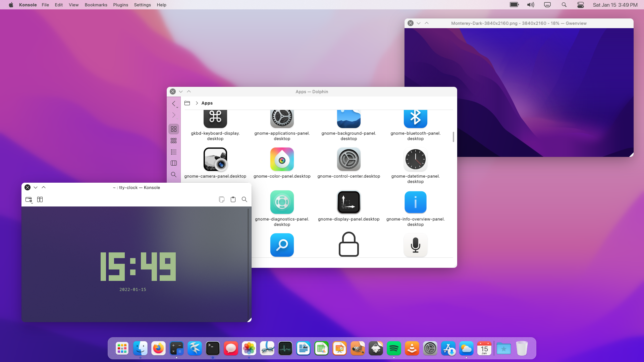Select gnome-camera-panel.desktop icon
Screen dimensions: 644x362
[x=215, y=160]
